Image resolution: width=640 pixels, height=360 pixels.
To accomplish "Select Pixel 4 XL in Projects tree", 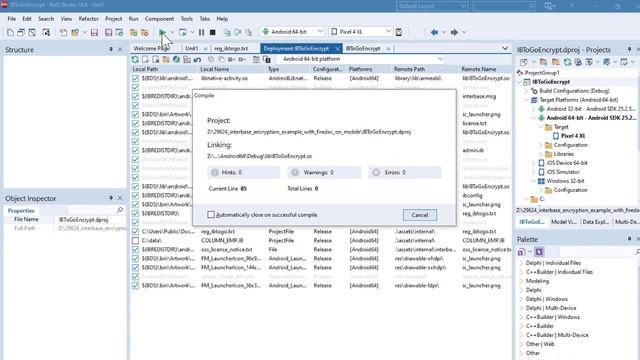I will [x=573, y=136].
